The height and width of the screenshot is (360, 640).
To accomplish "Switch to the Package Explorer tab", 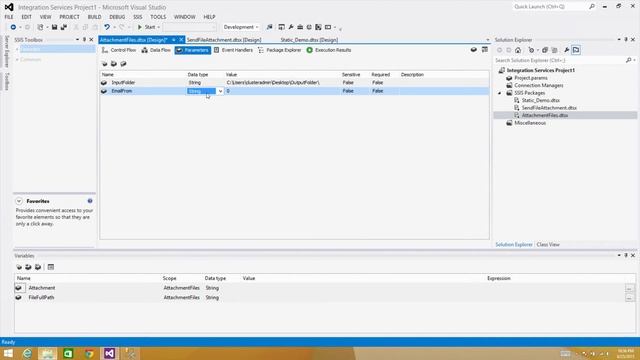I will pos(280,50).
